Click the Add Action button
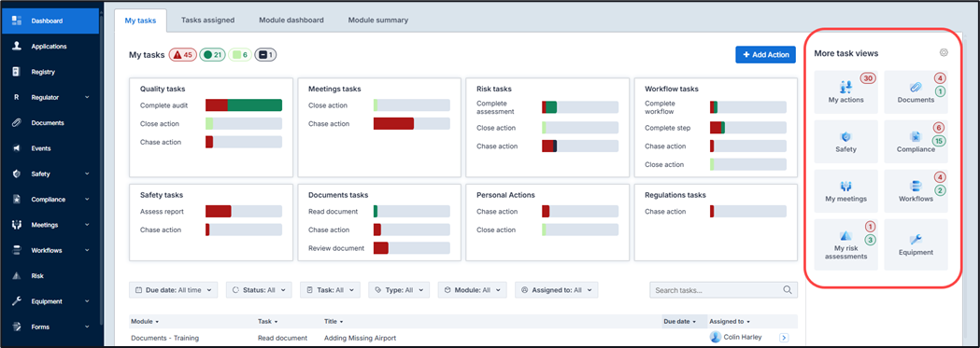This screenshot has height=348, width=980. [766, 55]
